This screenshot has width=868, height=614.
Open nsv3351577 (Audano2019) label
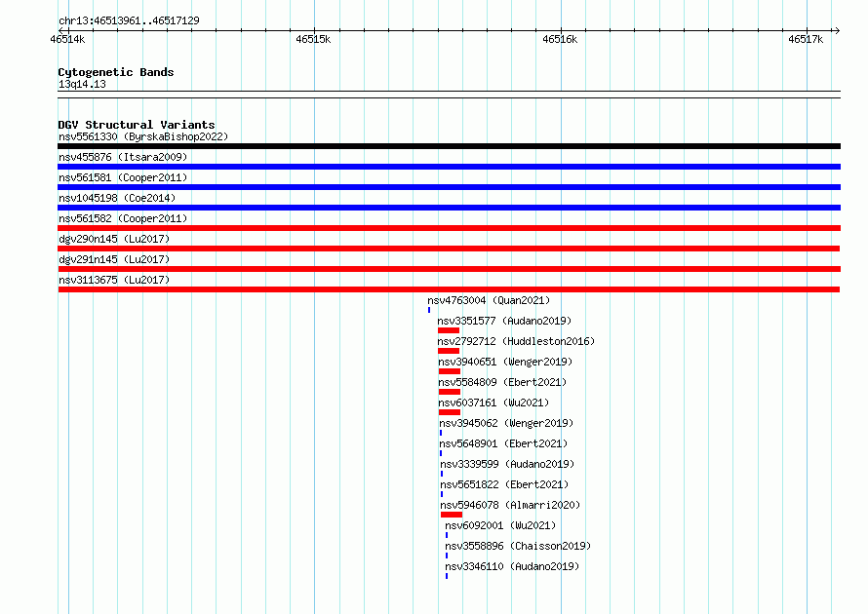504,321
